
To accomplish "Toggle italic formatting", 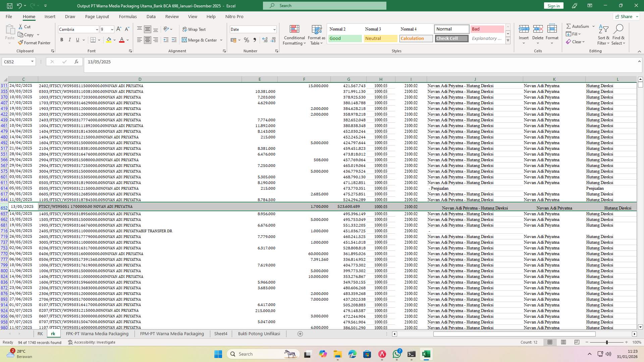I will click(x=70, y=40).
